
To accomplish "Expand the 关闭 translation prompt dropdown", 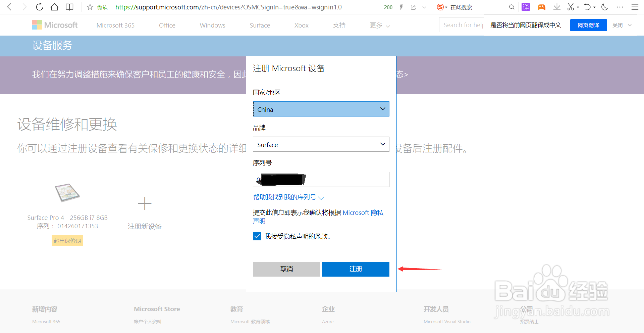I will (630, 25).
